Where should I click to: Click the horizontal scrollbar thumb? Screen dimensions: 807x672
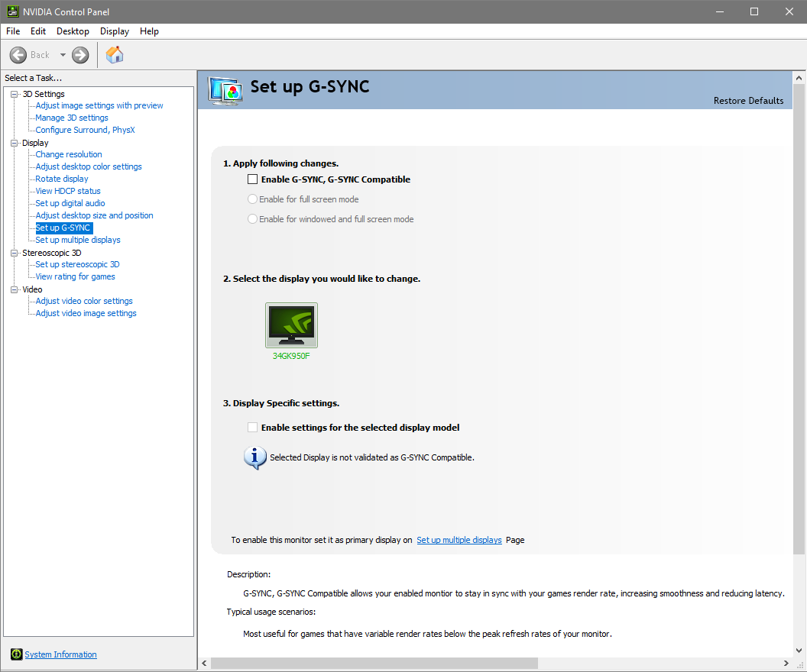tap(374, 664)
